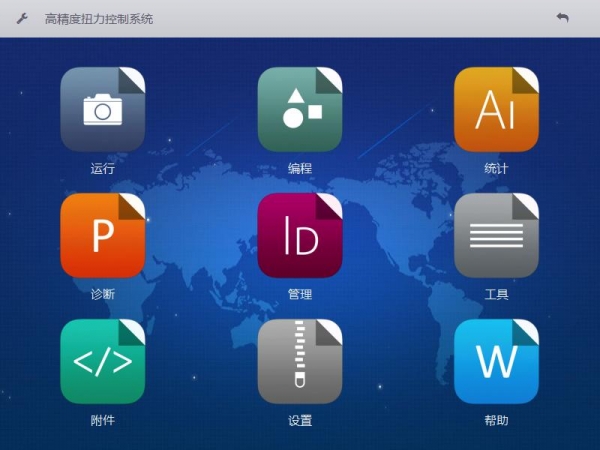600x450 pixels.
Task: Open the 诊断 orange P icon
Action: 102,236
